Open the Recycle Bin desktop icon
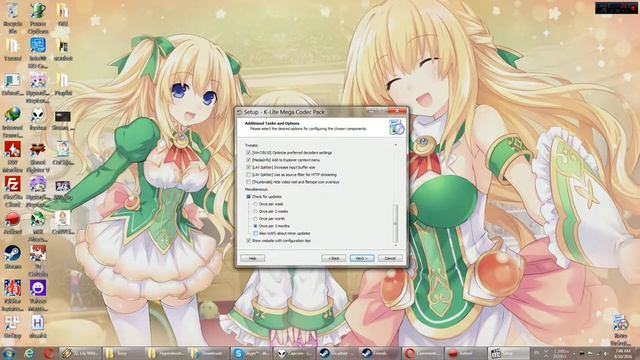The height and width of the screenshot is (360, 640). 13,18
